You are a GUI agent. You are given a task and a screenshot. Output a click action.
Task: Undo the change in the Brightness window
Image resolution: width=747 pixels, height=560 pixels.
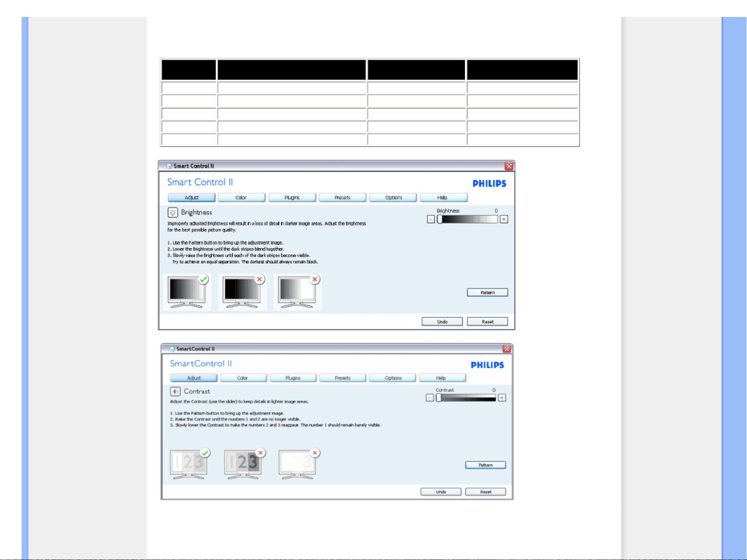(x=442, y=322)
